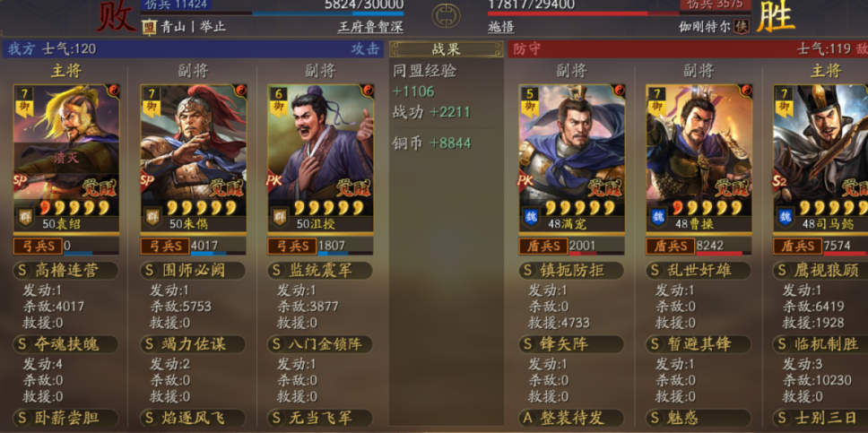Tap the SP emblem on 朱儁's portrait

pyautogui.click(x=147, y=181)
